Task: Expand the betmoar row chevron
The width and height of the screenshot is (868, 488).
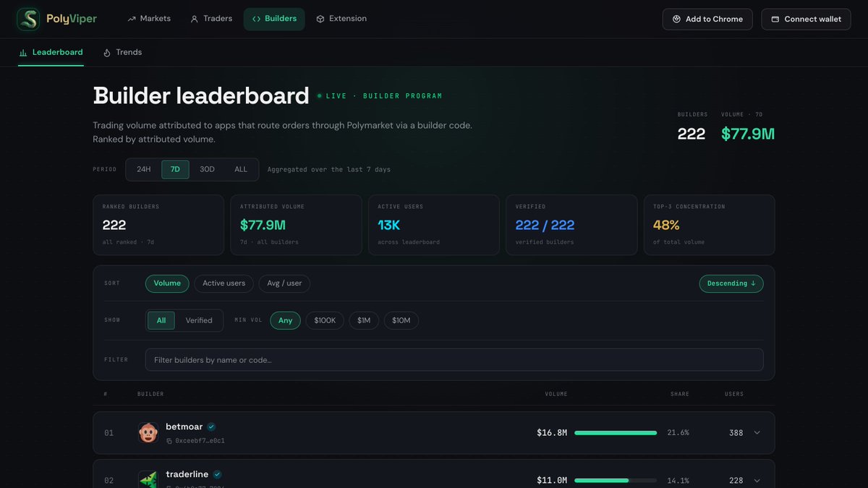Action: [x=757, y=433]
